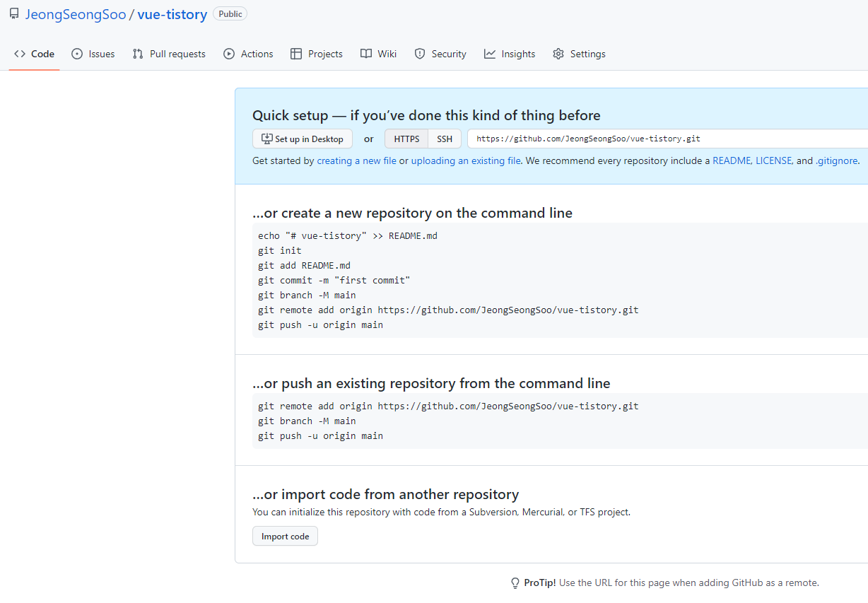Click the 'git init' command line
868x603 pixels.
coord(280,250)
